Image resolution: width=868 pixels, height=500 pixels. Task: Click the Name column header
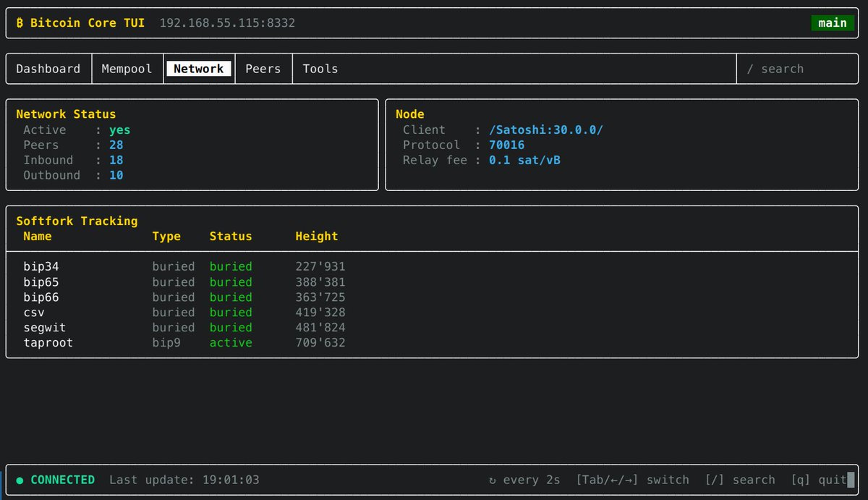(x=38, y=237)
